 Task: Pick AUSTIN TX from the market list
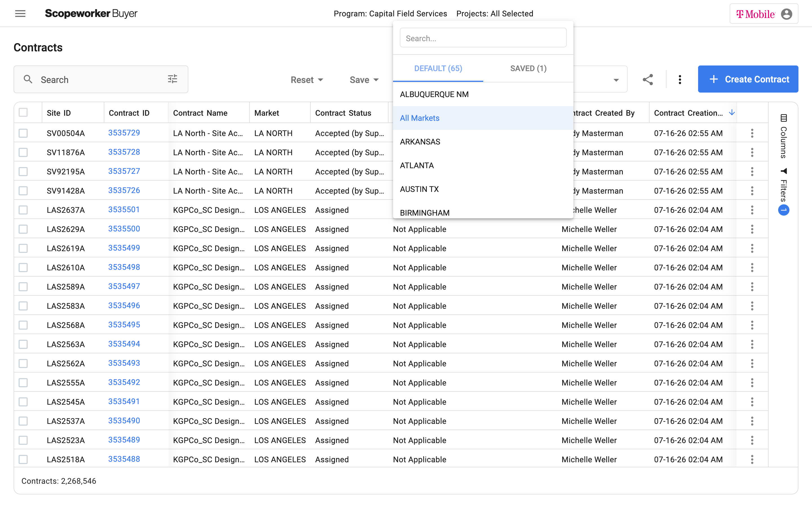pos(483,189)
